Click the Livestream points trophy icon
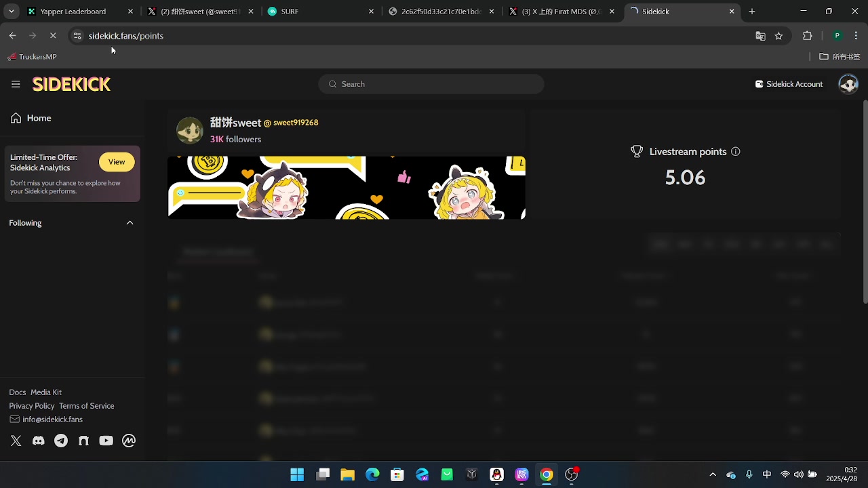Viewport: 868px width, 488px height. (x=637, y=152)
